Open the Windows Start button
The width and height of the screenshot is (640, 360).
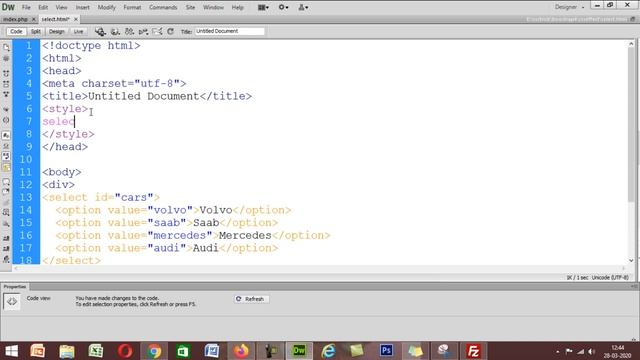click(x=11, y=351)
